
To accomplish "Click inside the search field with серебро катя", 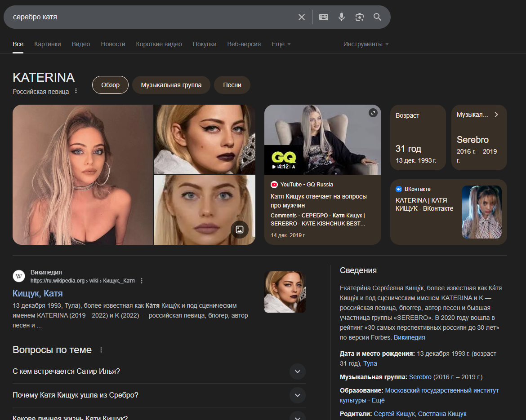I will [151, 17].
